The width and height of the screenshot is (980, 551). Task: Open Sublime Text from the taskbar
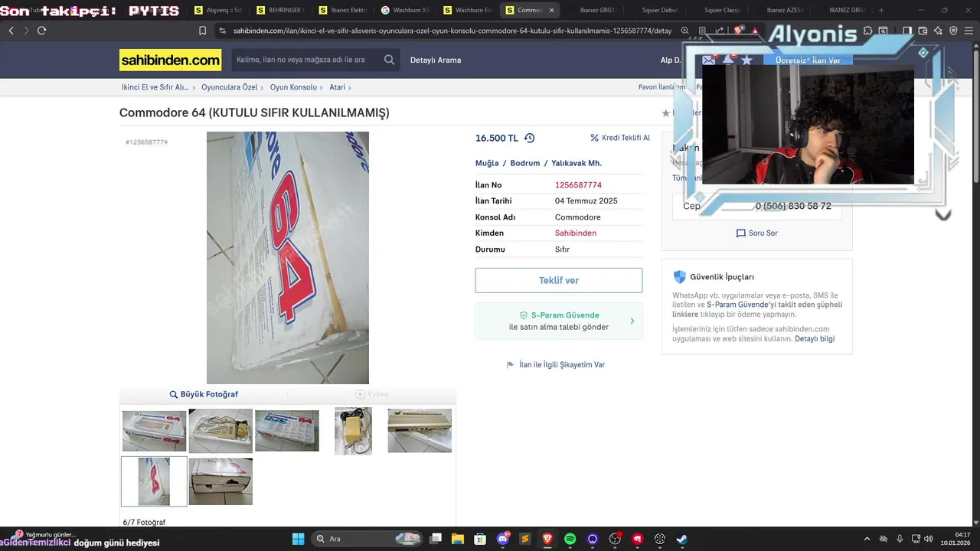(525, 539)
